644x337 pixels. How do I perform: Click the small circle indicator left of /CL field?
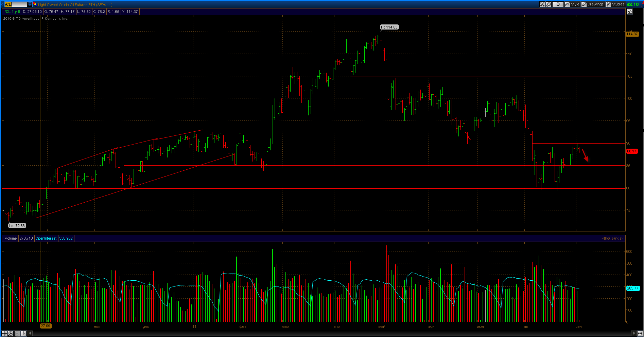click(3, 4)
